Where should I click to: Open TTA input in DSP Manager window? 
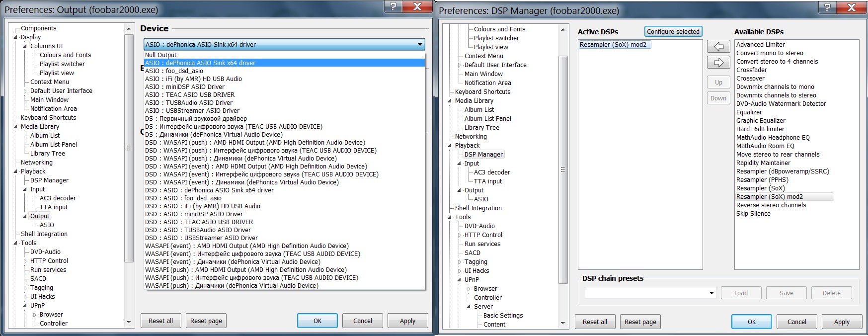488,181
